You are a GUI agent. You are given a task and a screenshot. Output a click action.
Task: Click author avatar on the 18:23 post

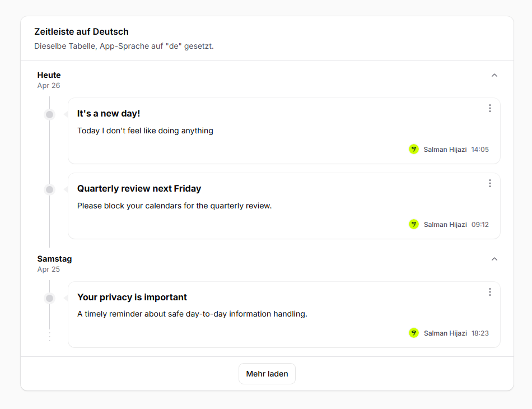click(x=414, y=333)
